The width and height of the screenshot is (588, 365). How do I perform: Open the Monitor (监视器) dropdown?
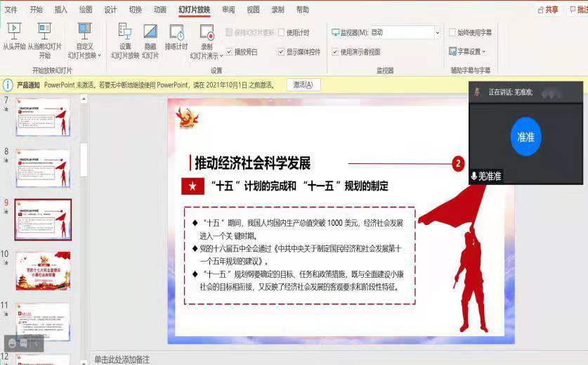(x=436, y=32)
